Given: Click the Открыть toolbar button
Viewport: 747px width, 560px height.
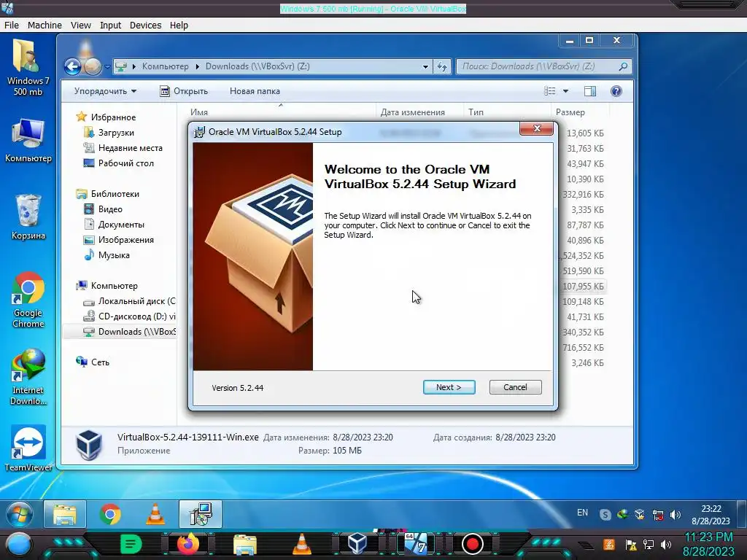Looking at the screenshot, I should (x=184, y=91).
